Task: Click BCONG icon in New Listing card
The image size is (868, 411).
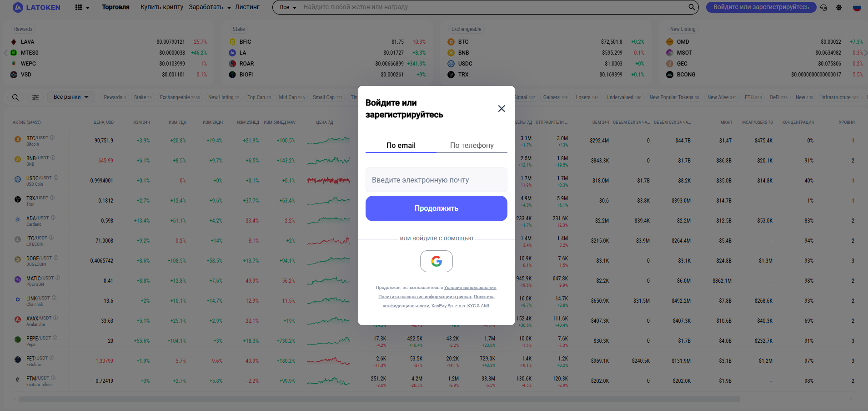Action: (670, 75)
